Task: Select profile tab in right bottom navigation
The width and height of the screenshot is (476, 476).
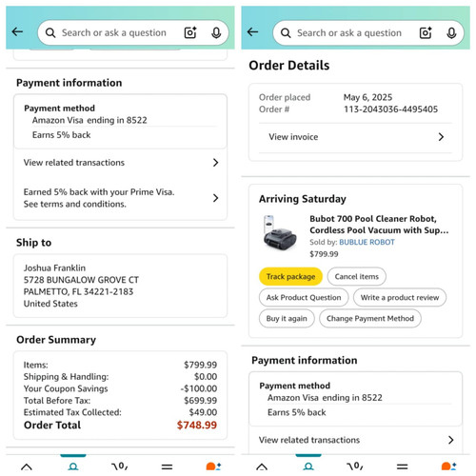Action: [308, 466]
